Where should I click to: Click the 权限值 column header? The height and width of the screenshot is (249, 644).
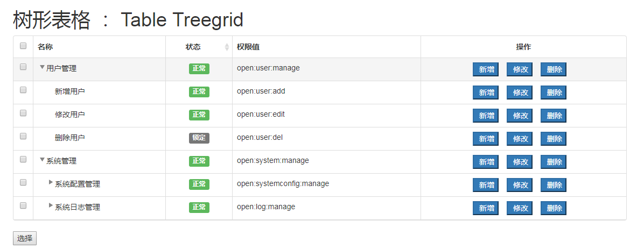coord(248,47)
